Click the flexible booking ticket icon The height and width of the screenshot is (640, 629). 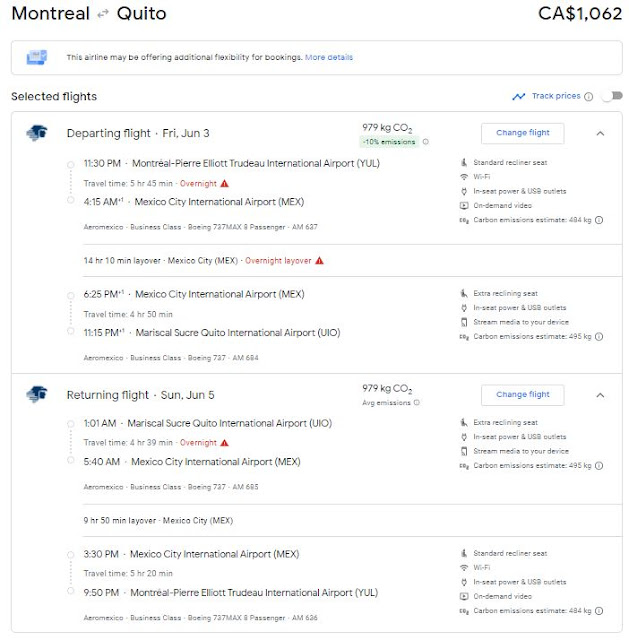point(37,57)
